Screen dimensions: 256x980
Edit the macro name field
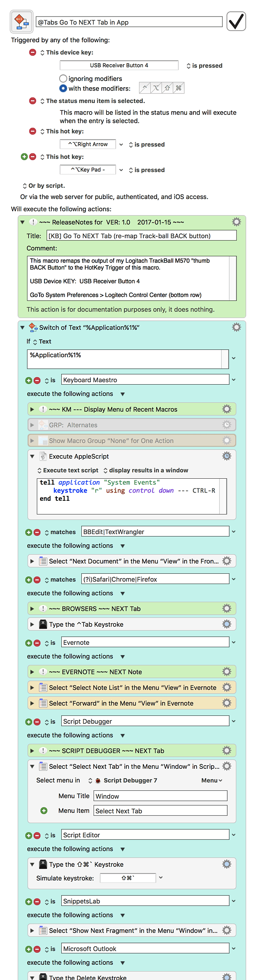[129, 22]
